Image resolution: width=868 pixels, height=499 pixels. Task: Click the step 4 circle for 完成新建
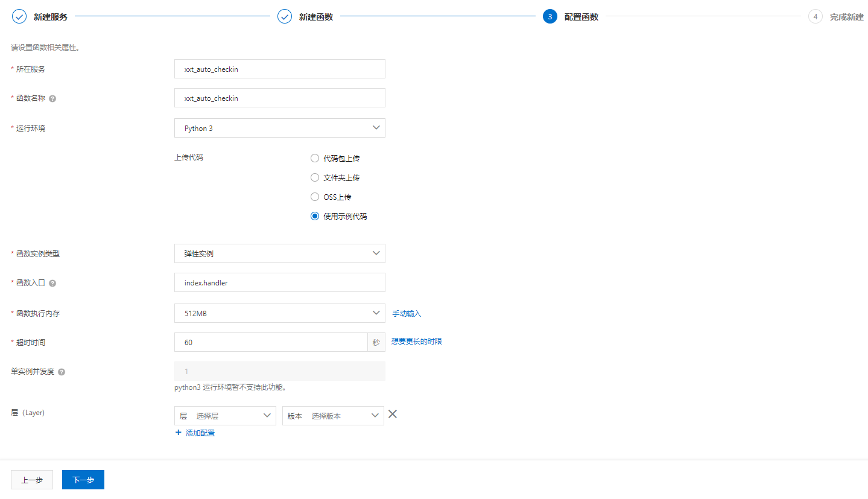(816, 16)
